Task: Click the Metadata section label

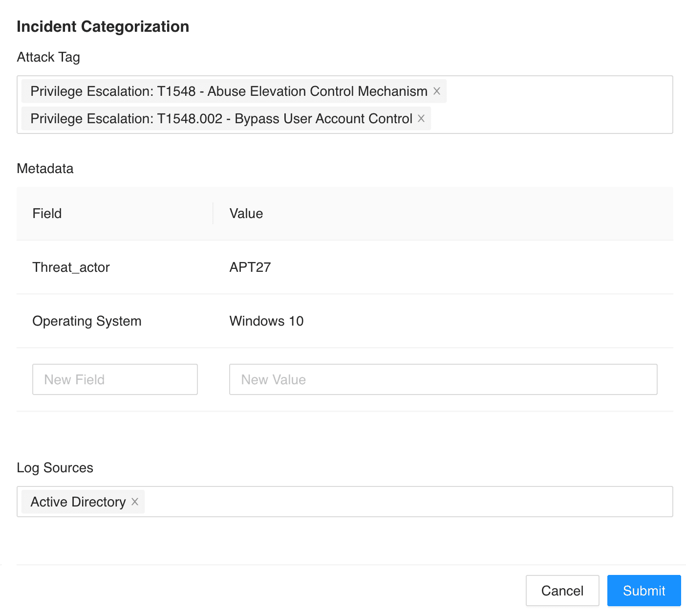Action: click(x=45, y=168)
